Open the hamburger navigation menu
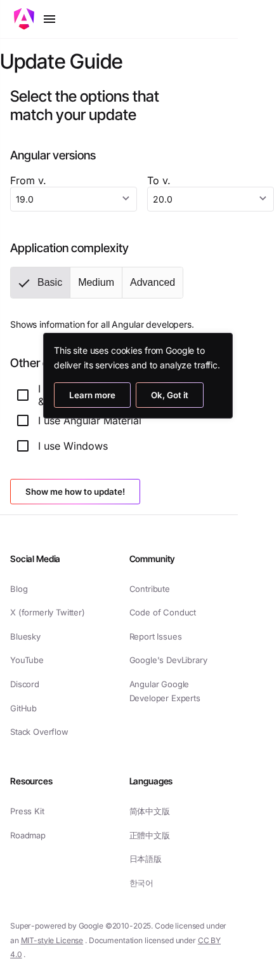 [x=49, y=19]
